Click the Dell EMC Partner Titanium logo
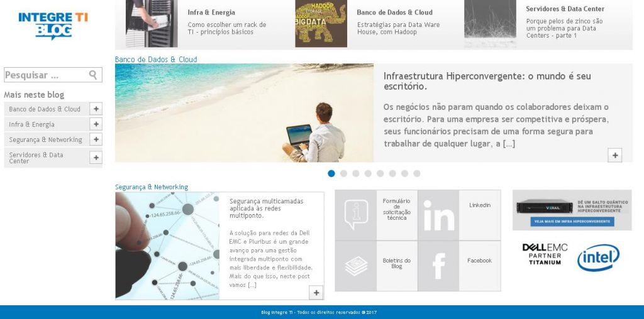The width and height of the screenshot is (644, 319). [x=545, y=254]
